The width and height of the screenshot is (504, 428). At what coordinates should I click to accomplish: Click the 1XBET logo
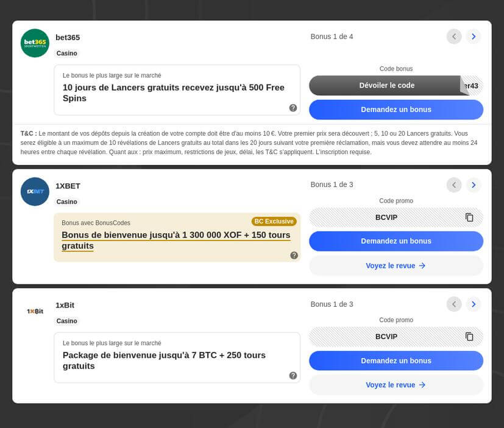[35, 191]
